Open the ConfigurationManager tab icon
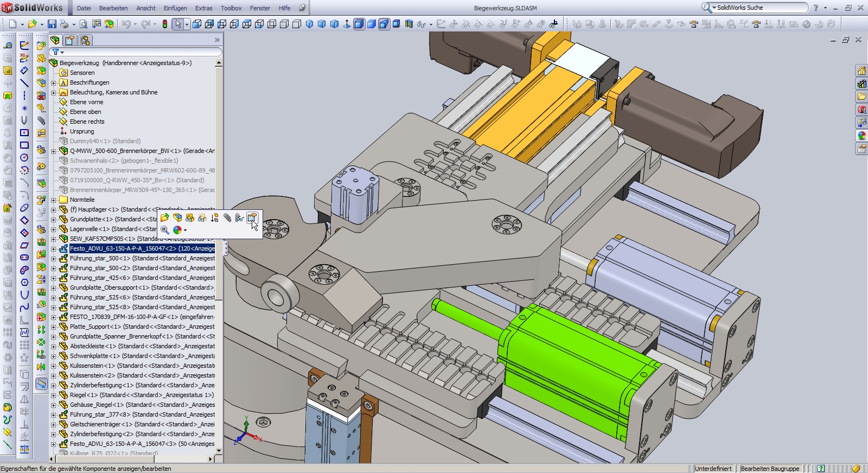Screen dimensions: 868x473 click(x=85, y=40)
